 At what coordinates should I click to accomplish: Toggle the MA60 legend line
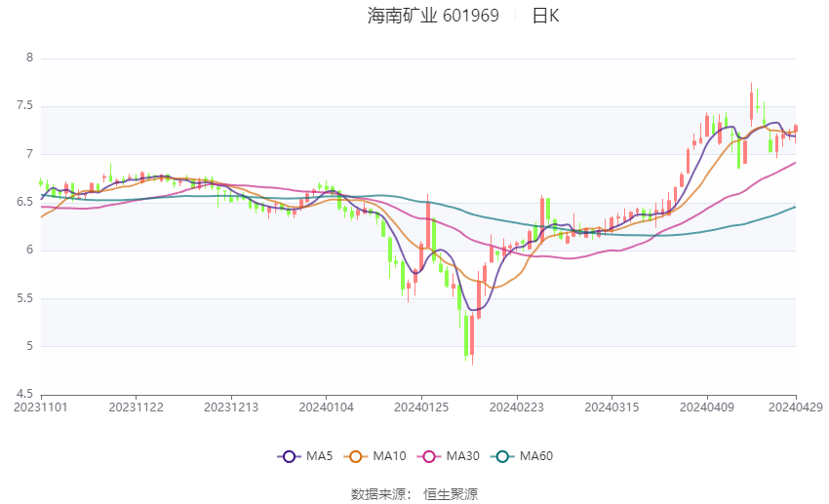[x=522, y=456]
